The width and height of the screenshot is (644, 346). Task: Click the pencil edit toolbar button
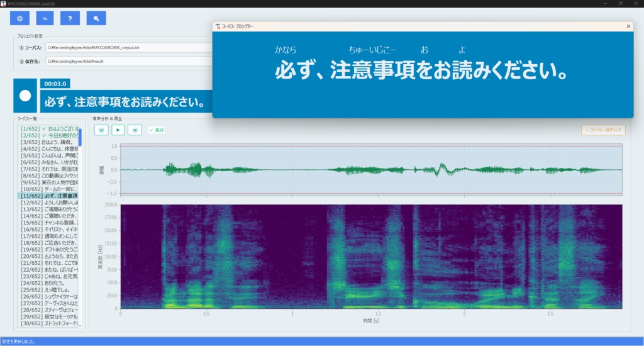click(45, 18)
